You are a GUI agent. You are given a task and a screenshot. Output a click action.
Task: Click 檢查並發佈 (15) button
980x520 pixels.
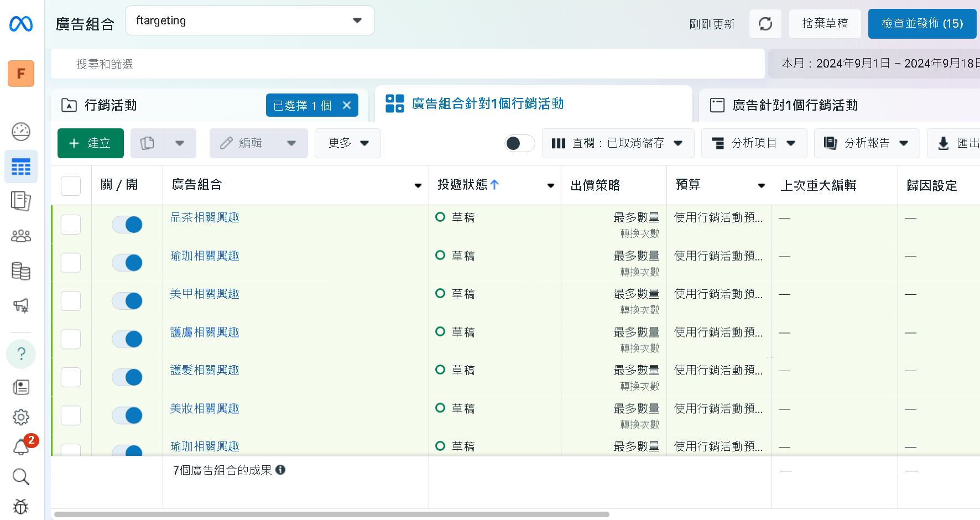click(922, 24)
